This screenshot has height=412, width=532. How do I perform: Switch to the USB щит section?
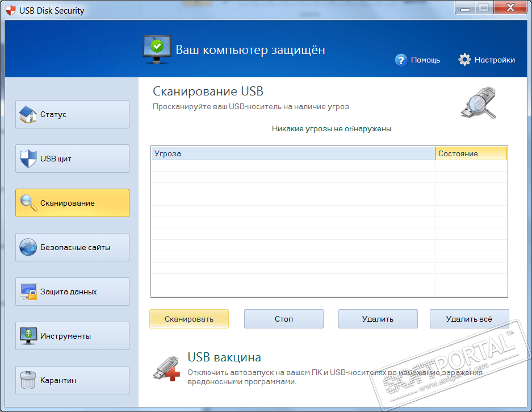tap(72, 159)
